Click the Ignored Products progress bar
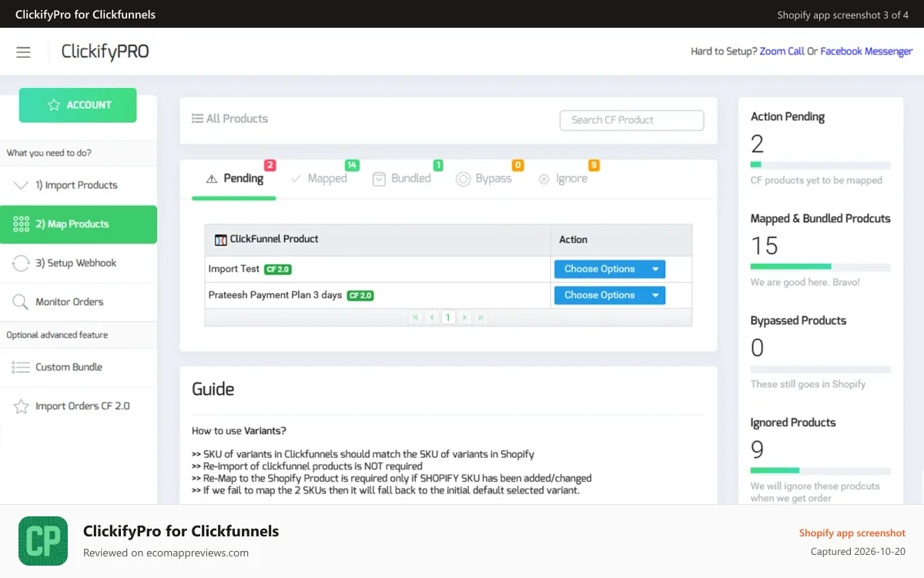This screenshot has width=924, height=578. click(821, 471)
